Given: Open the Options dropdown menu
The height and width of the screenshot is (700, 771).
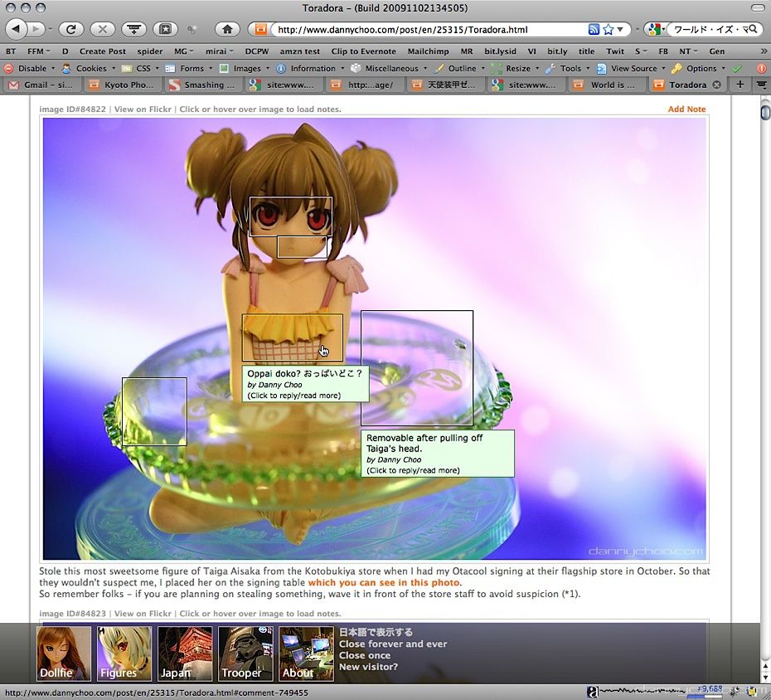Looking at the screenshot, I should (698, 68).
